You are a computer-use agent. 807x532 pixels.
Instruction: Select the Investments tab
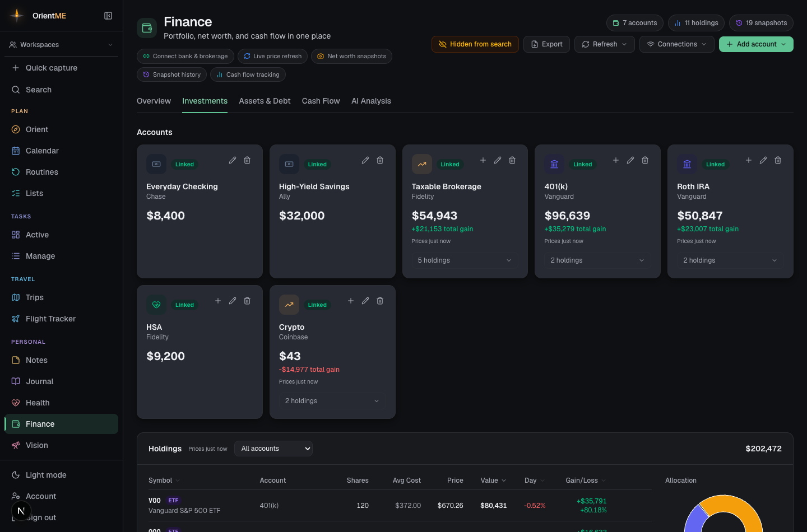click(x=205, y=101)
